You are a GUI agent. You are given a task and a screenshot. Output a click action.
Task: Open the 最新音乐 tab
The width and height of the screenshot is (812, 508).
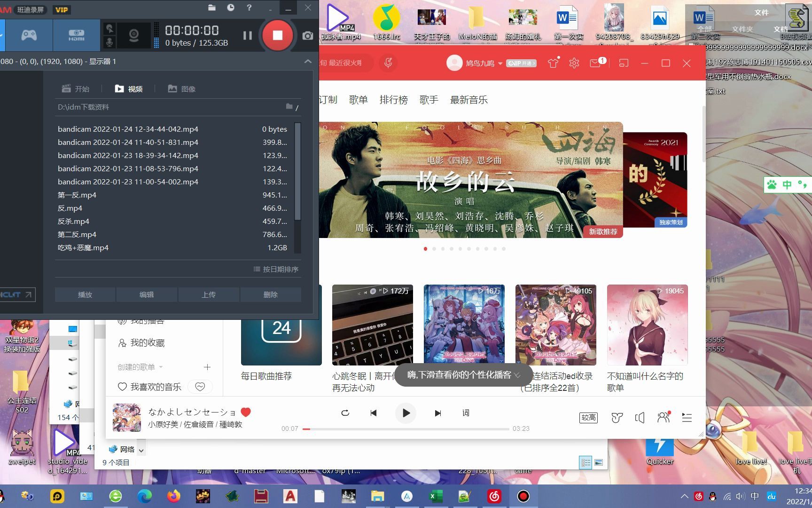469,100
